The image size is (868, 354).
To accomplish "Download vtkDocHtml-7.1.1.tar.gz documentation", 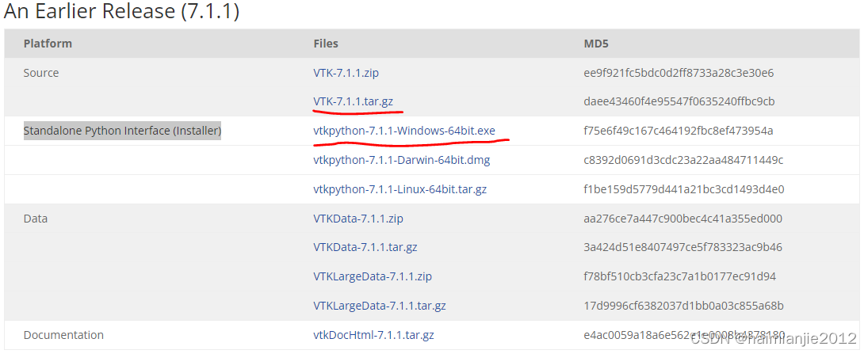I will pos(373,335).
